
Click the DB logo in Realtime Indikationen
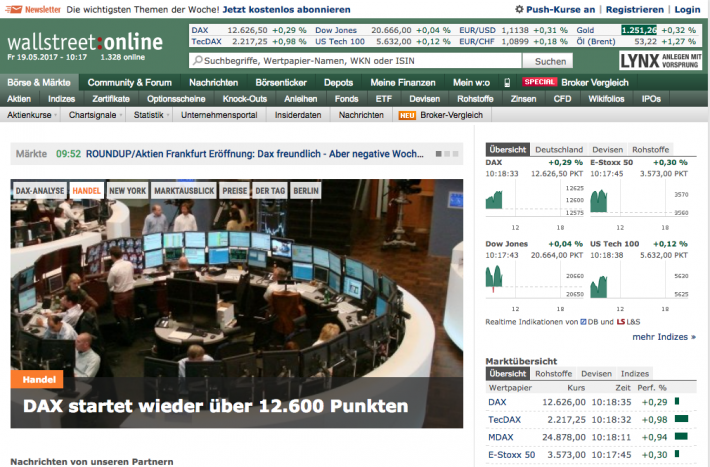[x=583, y=322]
